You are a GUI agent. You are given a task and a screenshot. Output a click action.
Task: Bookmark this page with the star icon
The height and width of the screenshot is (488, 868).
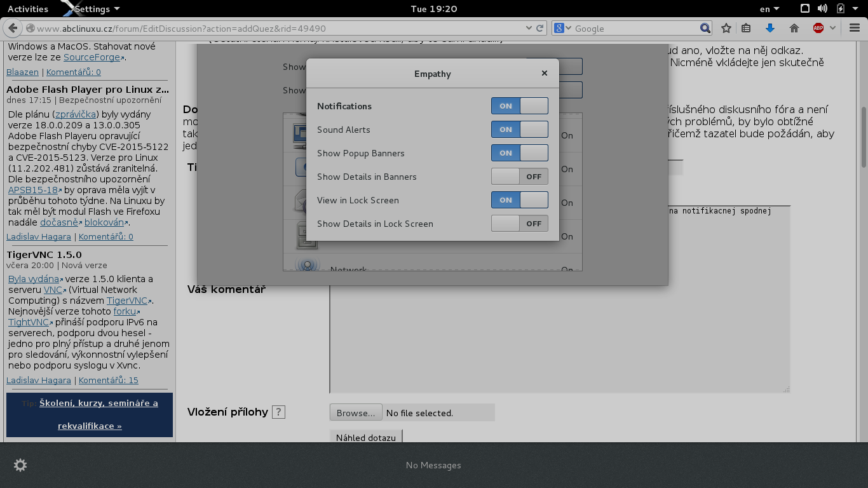click(x=726, y=28)
